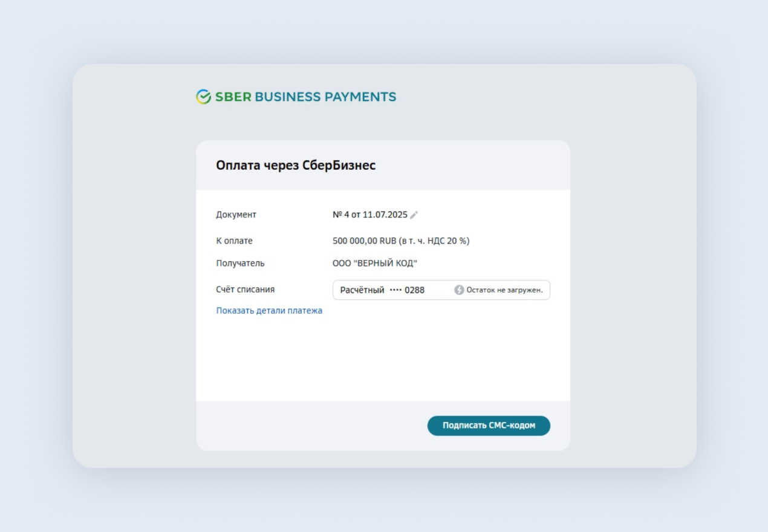Viewport: 768px width, 532px height.
Task: Click the Sber Business Payments logo
Action: [296, 97]
